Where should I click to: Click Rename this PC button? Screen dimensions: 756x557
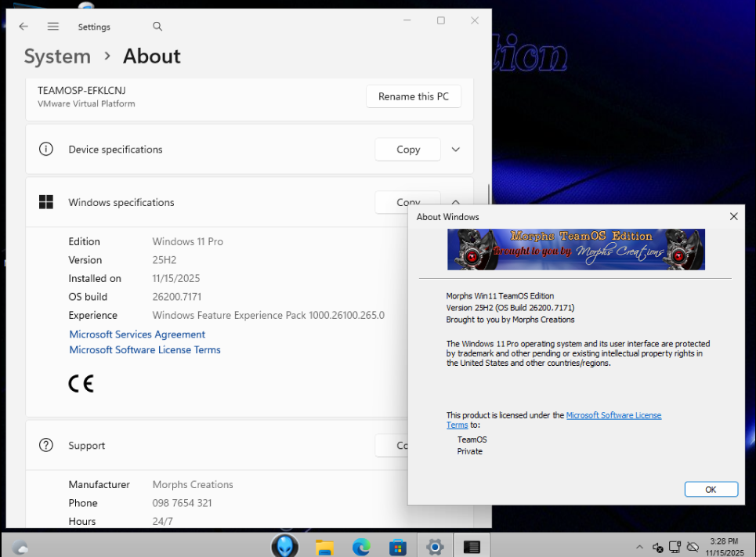[413, 96]
